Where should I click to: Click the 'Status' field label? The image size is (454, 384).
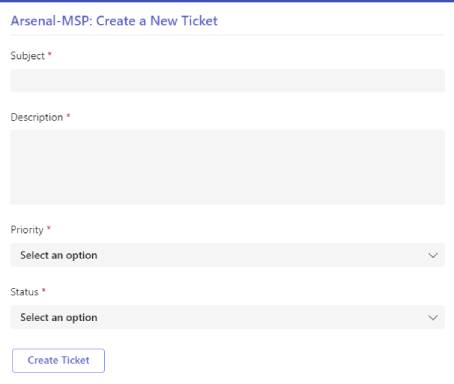tap(24, 292)
